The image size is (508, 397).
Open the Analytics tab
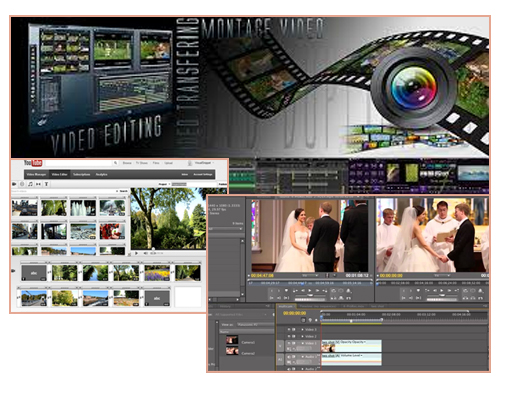tap(102, 174)
